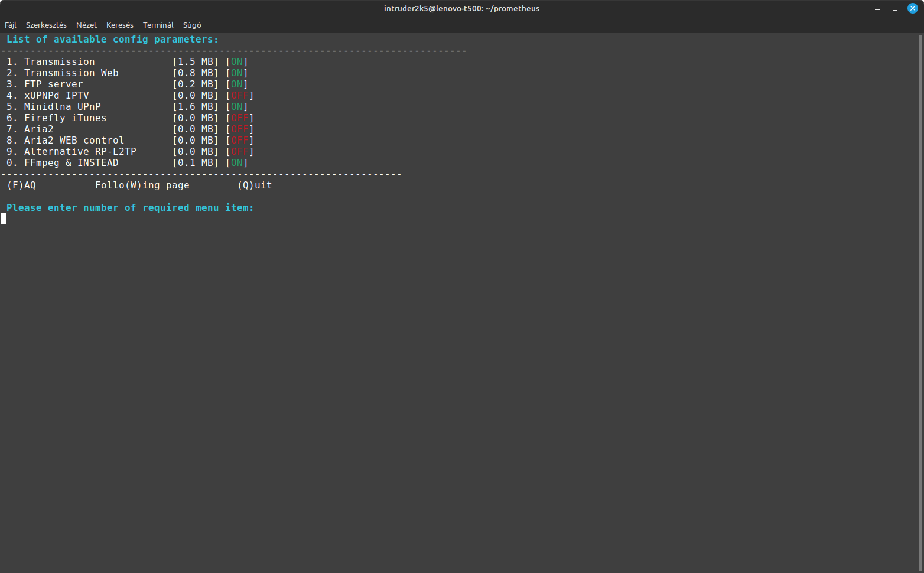Click the [OFF] status on the Aria2 row
The image size is (924, 573).
pyautogui.click(x=240, y=129)
